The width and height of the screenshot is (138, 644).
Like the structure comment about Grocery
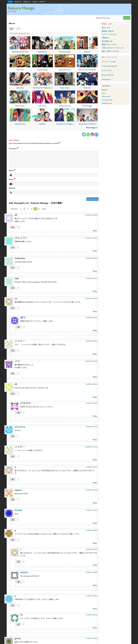pos(13,436)
